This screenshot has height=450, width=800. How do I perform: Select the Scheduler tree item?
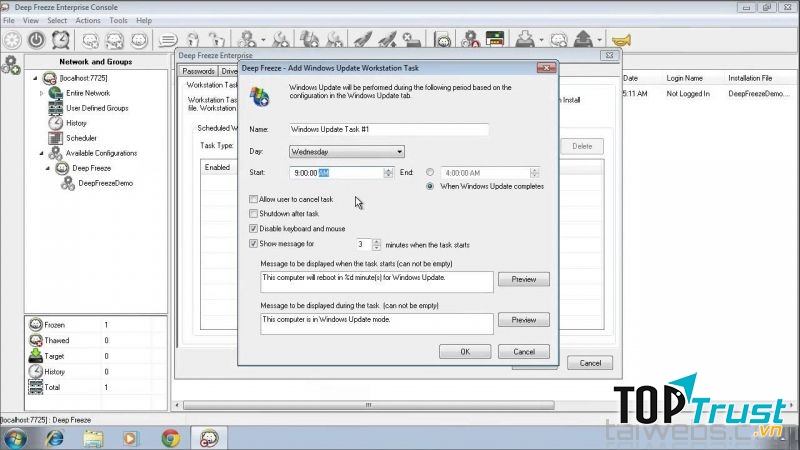point(81,138)
